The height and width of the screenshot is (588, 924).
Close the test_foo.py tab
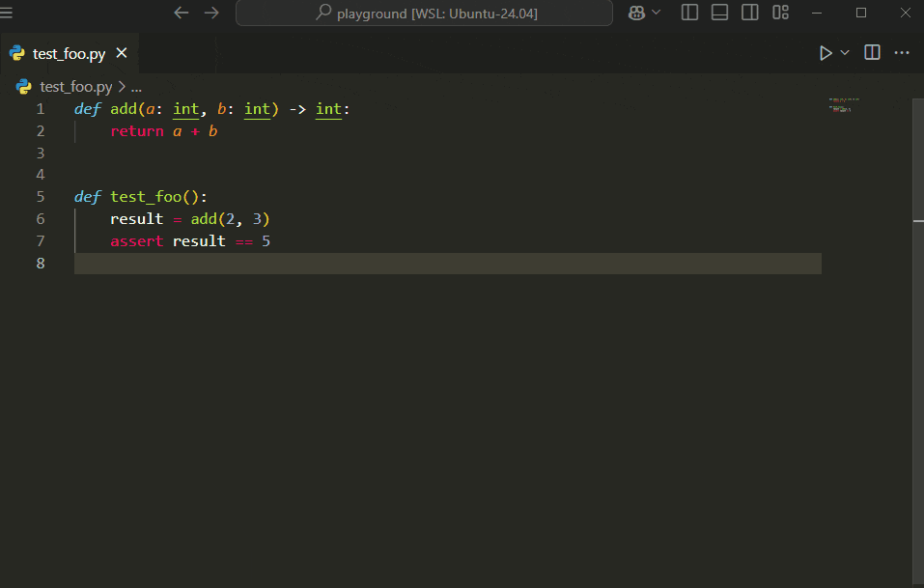click(x=121, y=53)
